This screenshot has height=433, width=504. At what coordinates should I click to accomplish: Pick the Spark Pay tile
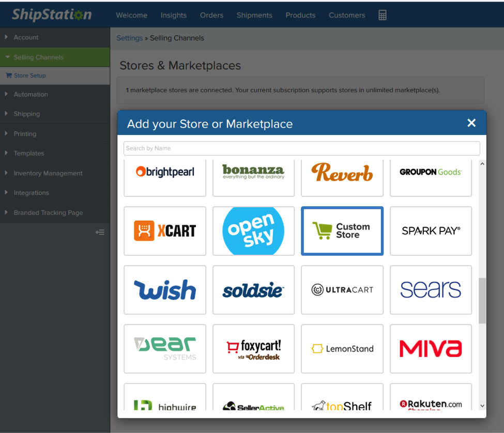point(431,231)
